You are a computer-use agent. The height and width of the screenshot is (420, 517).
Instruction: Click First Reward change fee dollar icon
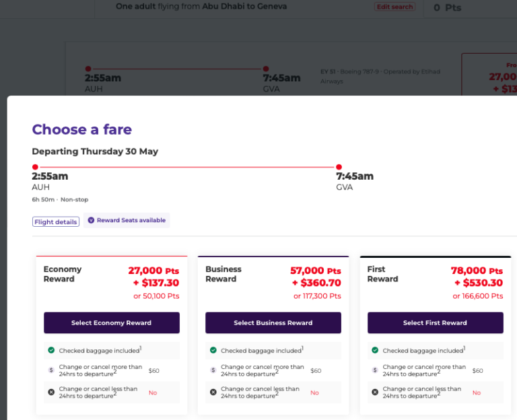click(x=375, y=370)
